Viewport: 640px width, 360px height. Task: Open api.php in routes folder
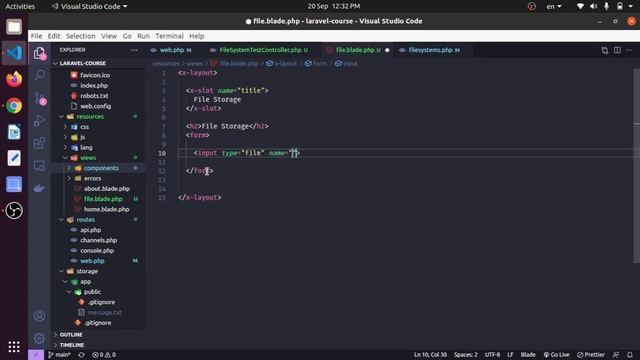(91, 230)
